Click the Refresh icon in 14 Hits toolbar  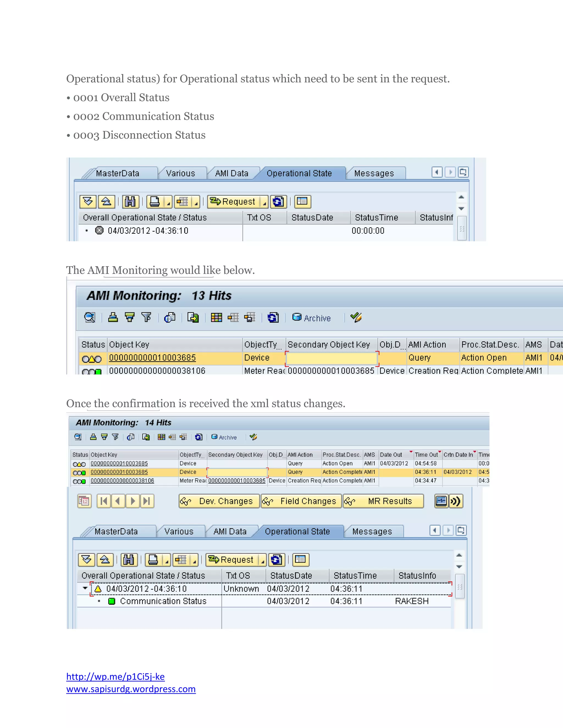point(198,437)
